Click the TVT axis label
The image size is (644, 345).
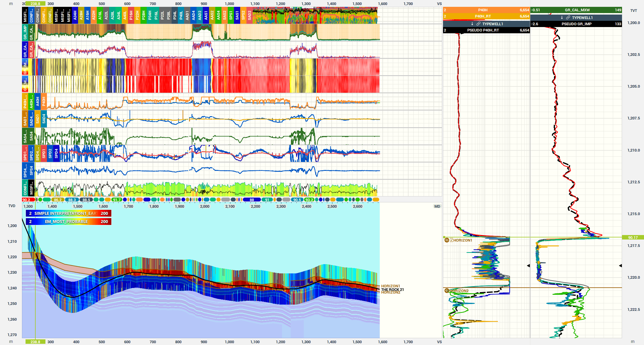pyautogui.click(x=634, y=10)
